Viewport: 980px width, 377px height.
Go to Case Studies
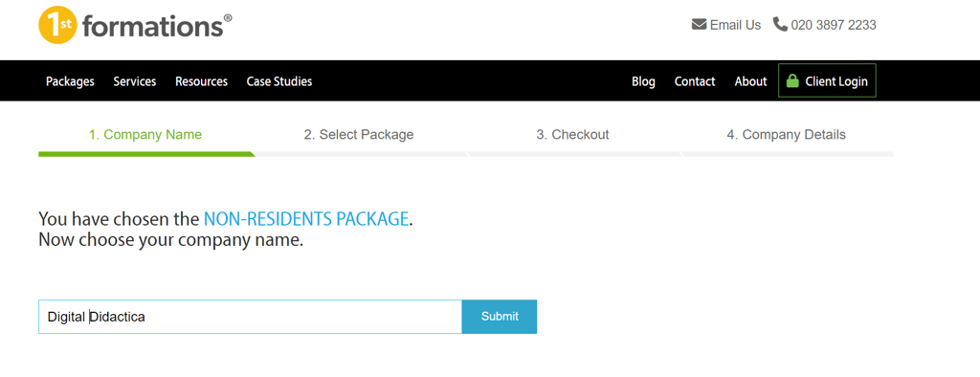(279, 81)
